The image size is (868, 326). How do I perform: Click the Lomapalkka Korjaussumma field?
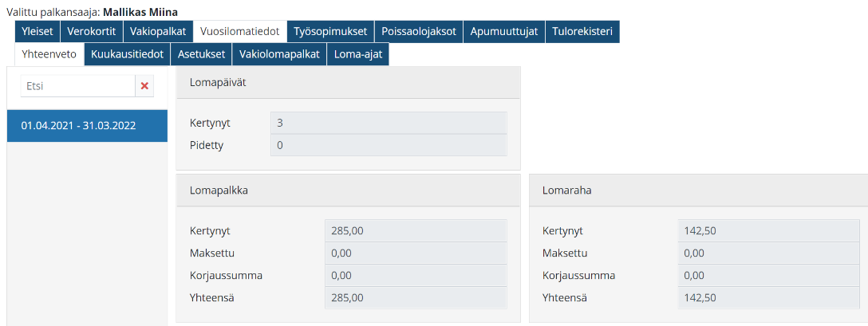416,275
